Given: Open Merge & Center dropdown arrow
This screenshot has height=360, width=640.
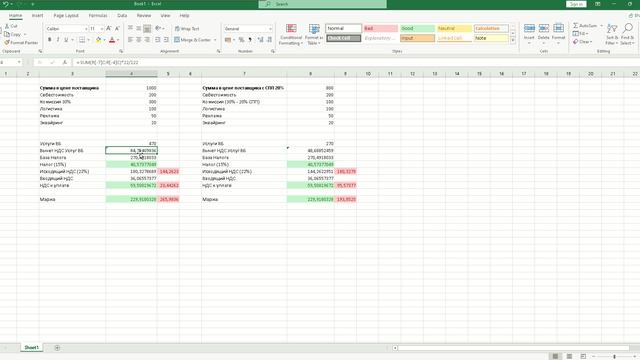Looking at the screenshot, I should pyautogui.click(x=215, y=40).
